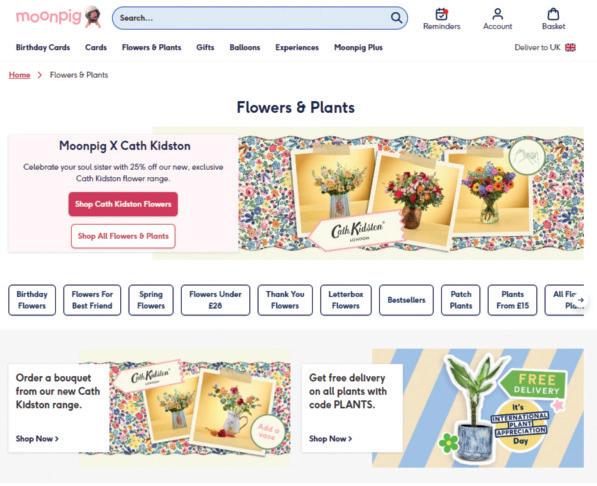Open the Account profile icon
This screenshot has height=486, width=597.
tap(497, 14)
